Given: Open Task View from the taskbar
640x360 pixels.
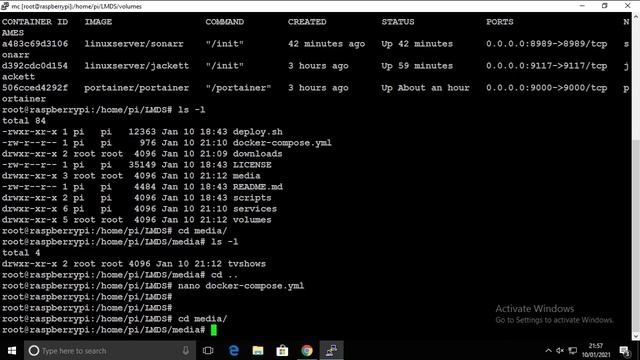Looking at the screenshot, I should [x=208, y=351].
